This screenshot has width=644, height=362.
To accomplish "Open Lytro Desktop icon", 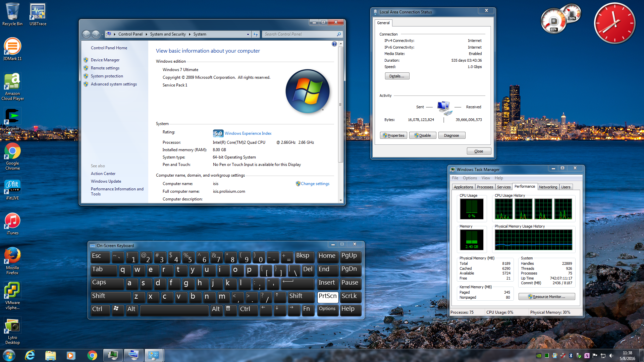I will point(12,330).
